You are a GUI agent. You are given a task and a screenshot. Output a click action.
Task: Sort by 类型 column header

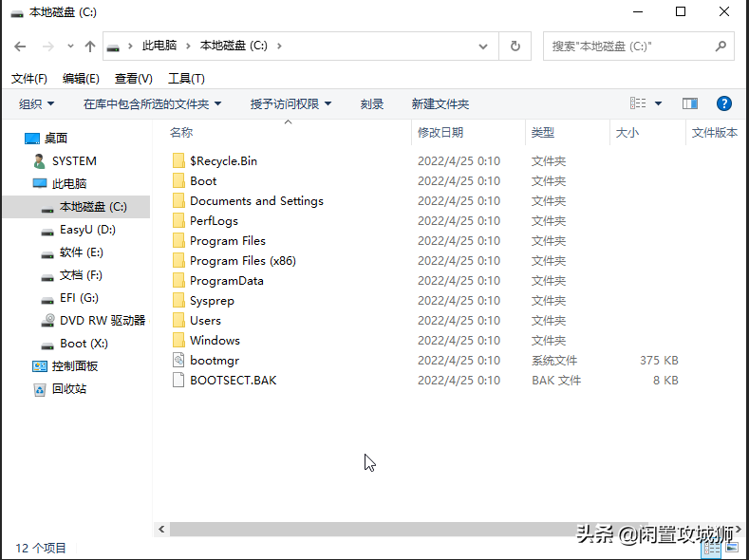click(x=543, y=133)
